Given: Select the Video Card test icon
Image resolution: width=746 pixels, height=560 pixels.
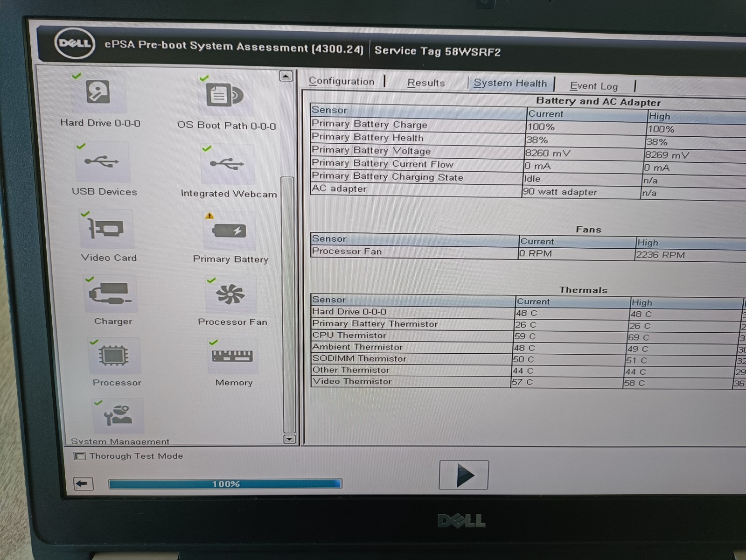Looking at the screenshot, I should [x=106, y=229].
